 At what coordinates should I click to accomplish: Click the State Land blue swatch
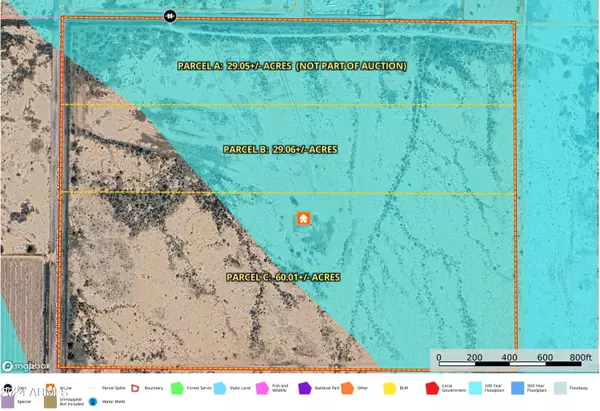pyautogui.click(x=221, y=386)
